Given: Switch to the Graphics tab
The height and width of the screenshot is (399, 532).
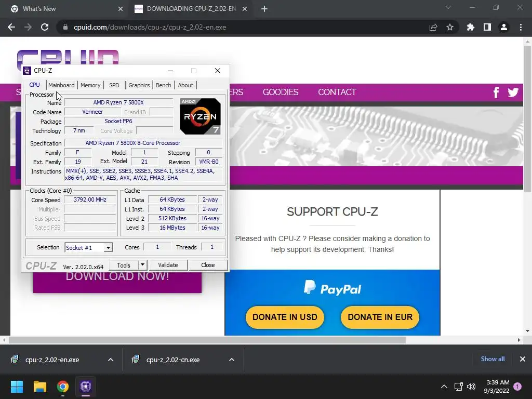Looking at the screenshot, I should coord(139,85).
